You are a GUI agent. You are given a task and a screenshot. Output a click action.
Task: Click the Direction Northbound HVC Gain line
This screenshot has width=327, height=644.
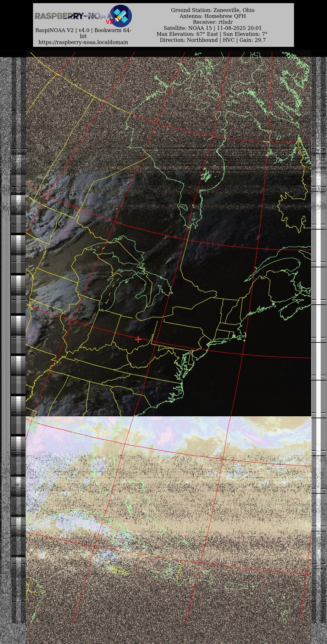coord(213,40)
